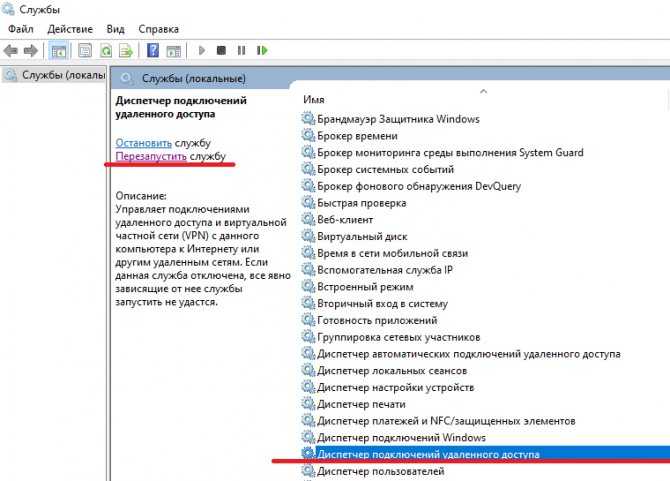This screenshot has width=670, height=481.
Task: Select Виртуальный диск service name
Action: [362, 236]
